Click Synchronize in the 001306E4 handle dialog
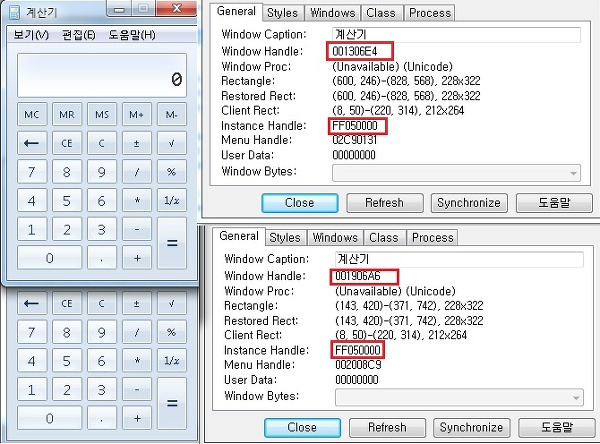The image size is (600, 444). 469,203
